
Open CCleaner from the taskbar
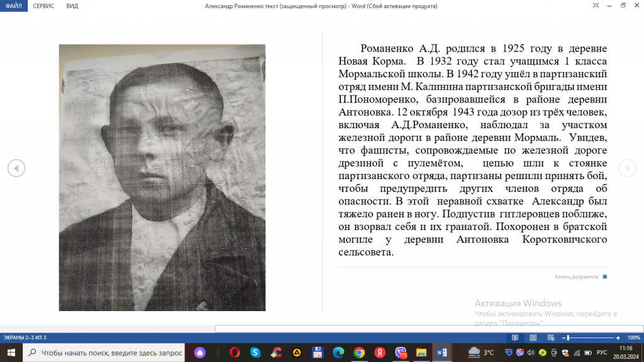276,353
